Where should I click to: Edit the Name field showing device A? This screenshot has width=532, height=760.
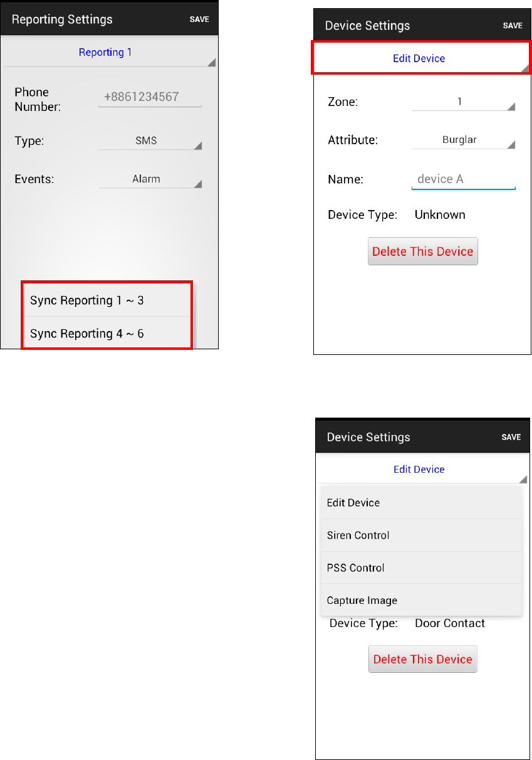pos(464,179)
